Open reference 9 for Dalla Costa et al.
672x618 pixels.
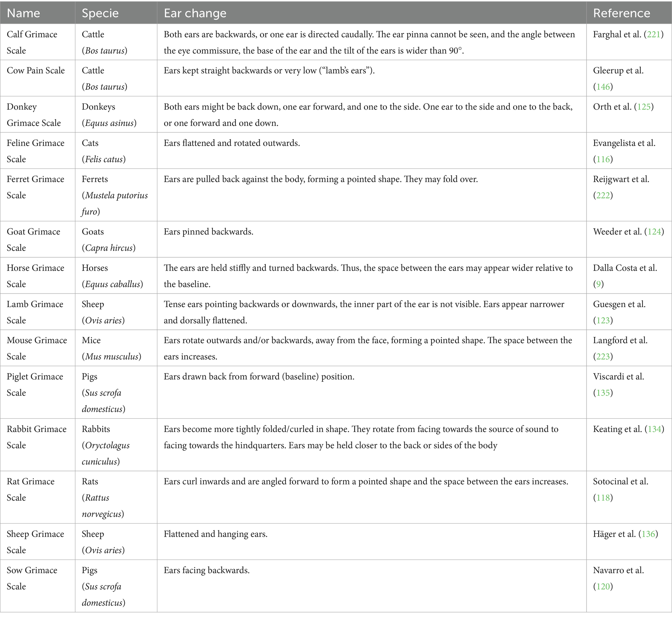click(x=598, y=284)
